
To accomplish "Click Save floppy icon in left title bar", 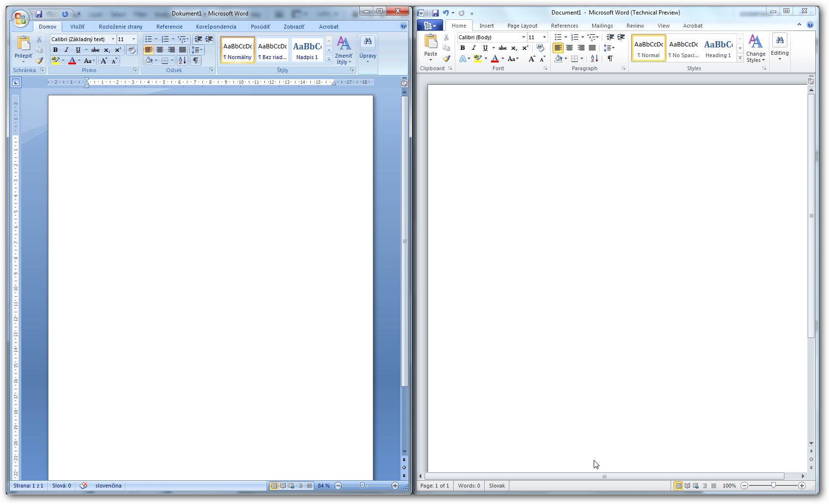I will tap(39, 14).
